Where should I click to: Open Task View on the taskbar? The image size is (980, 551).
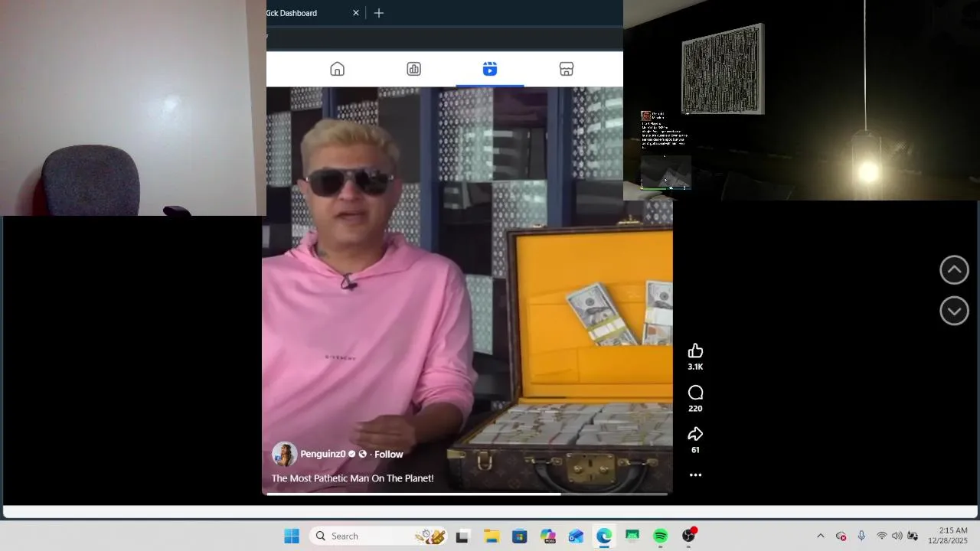462,536
